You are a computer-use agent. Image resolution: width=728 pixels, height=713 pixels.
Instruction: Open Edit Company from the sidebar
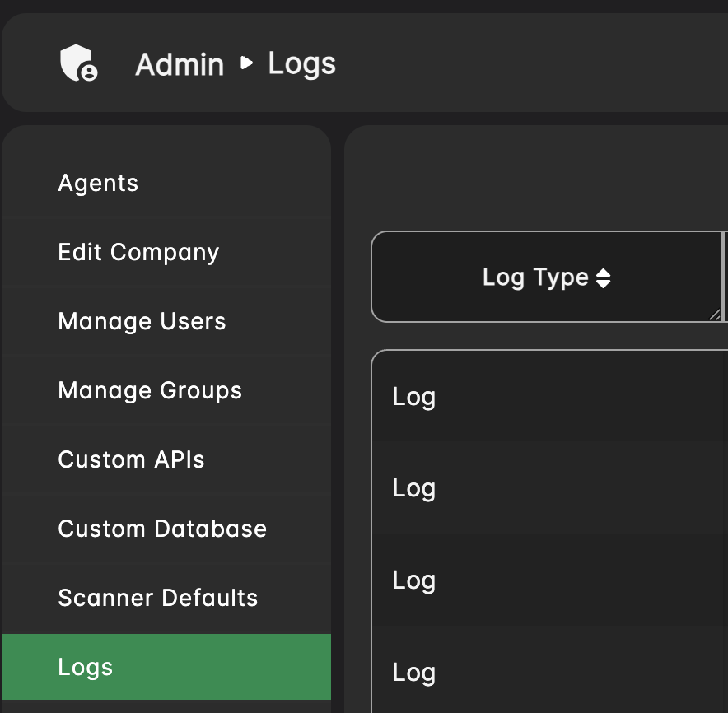(x=138, y=252)
